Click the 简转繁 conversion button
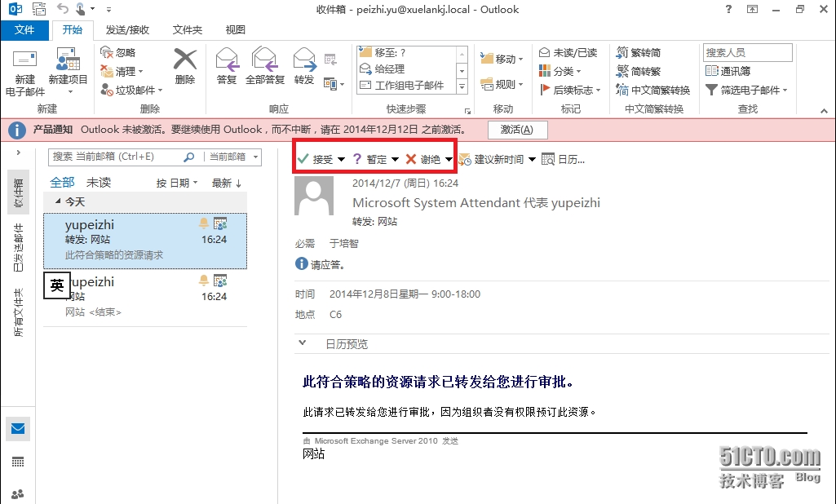Screen dimensions: 836x504 pos(639,71)
